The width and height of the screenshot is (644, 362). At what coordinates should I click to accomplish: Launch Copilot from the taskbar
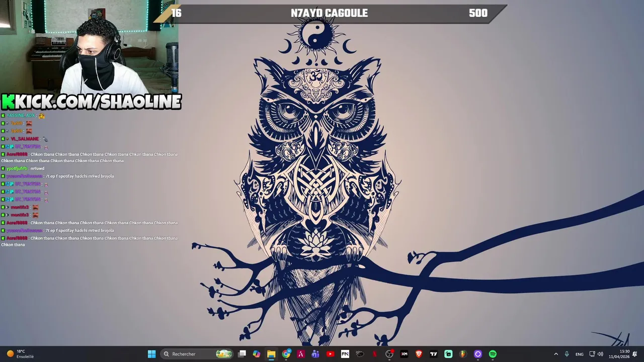[x=257, y=354]
